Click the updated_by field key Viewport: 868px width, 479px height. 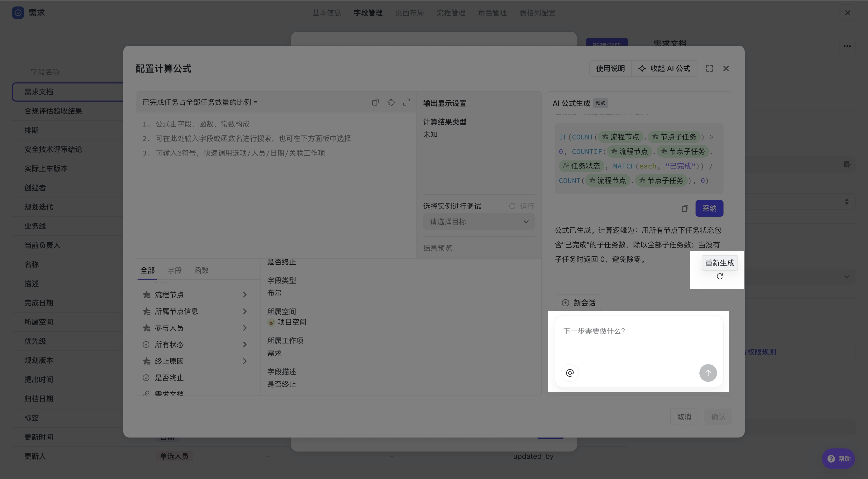tap(533, 456)
